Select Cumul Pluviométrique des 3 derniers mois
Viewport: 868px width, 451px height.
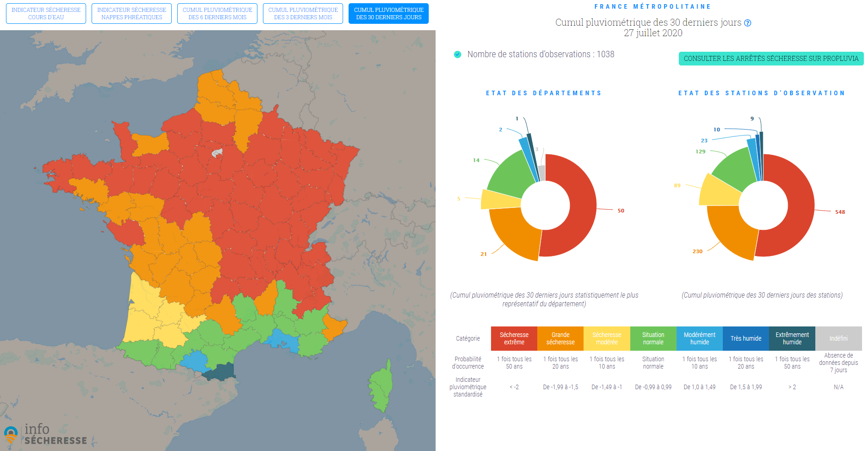point(303,14)
